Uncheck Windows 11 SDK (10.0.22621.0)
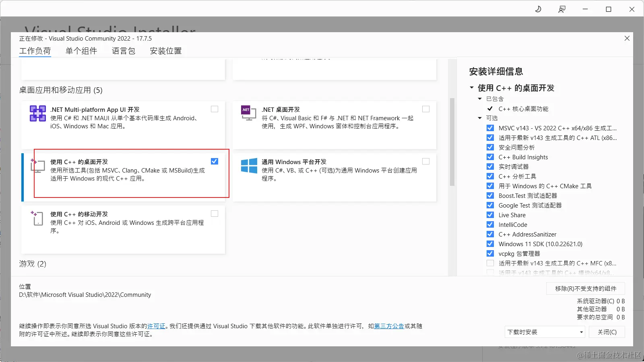 pos(490,244)
